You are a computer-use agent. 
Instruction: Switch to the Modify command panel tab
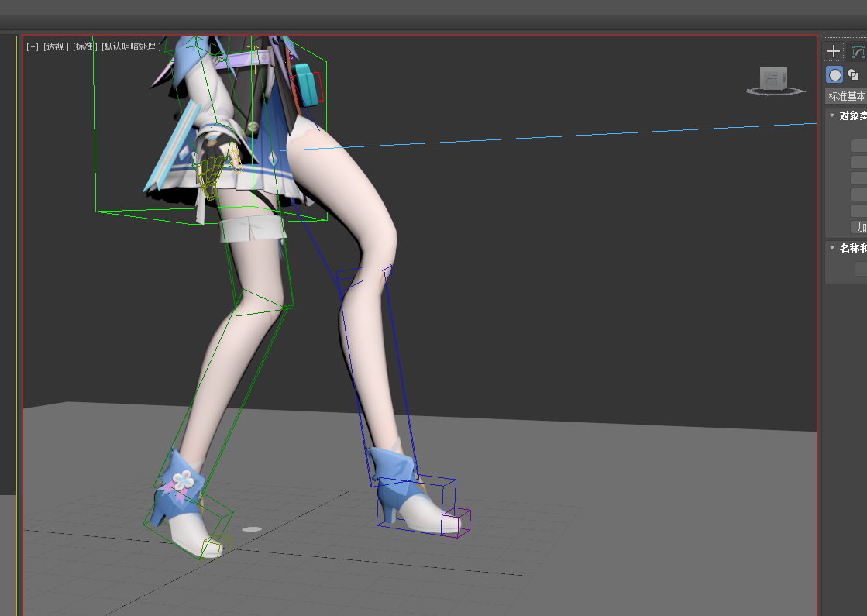pyautogui.click(x=858, y=52)
